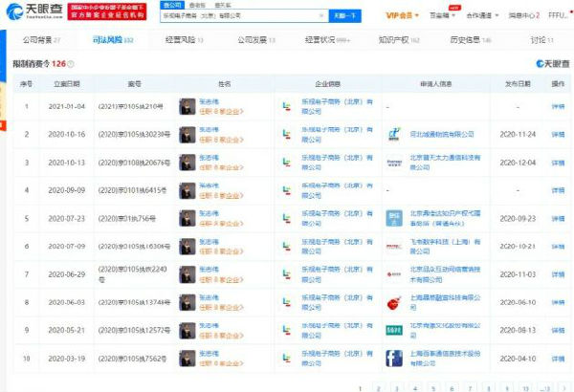Select the 查公司 search-type tab
The width and height of the screenshot is (574, 392).
(x=172, y=5)
